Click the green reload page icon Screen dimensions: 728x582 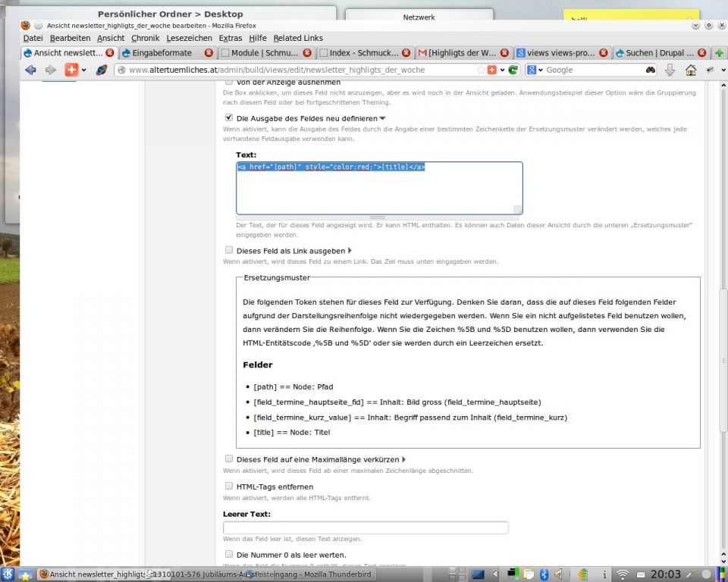point(513,70)
